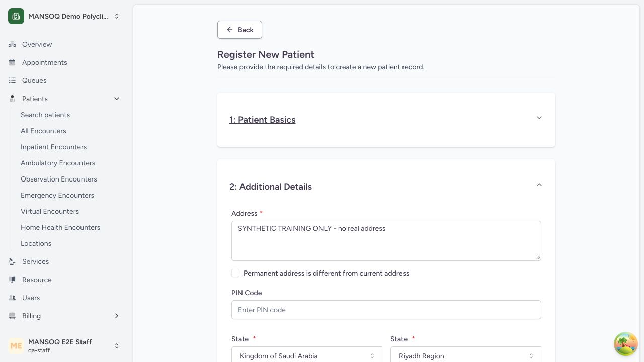The width and height of the screenshot is (644, 362).
Task: Open the Users page link
Action: (x=31, y=298)
